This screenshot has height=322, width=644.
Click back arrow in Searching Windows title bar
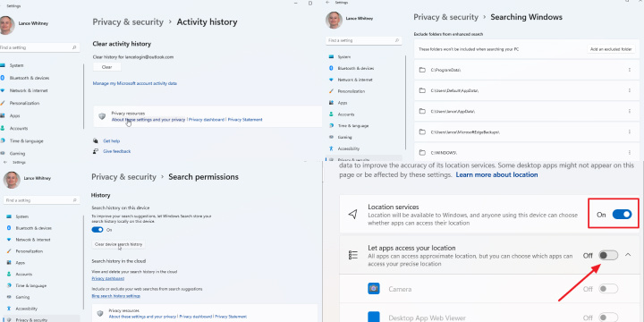(x=327, y=2)
